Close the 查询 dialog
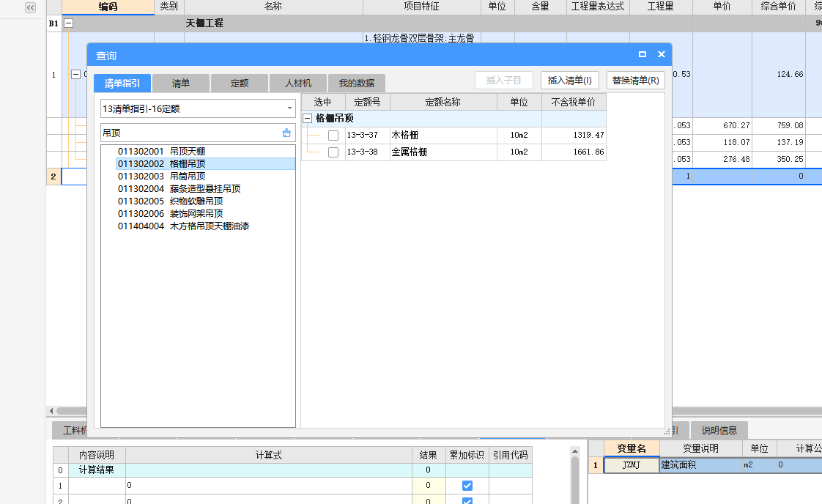This screenshot has height=504, width=822. pyautogui.click(x=661, y=54)
